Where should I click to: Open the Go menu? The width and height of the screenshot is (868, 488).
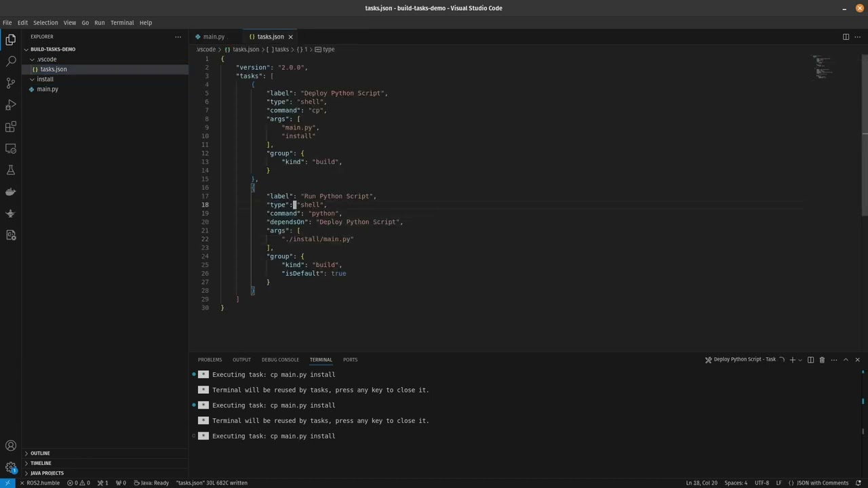tap(85, 22)
